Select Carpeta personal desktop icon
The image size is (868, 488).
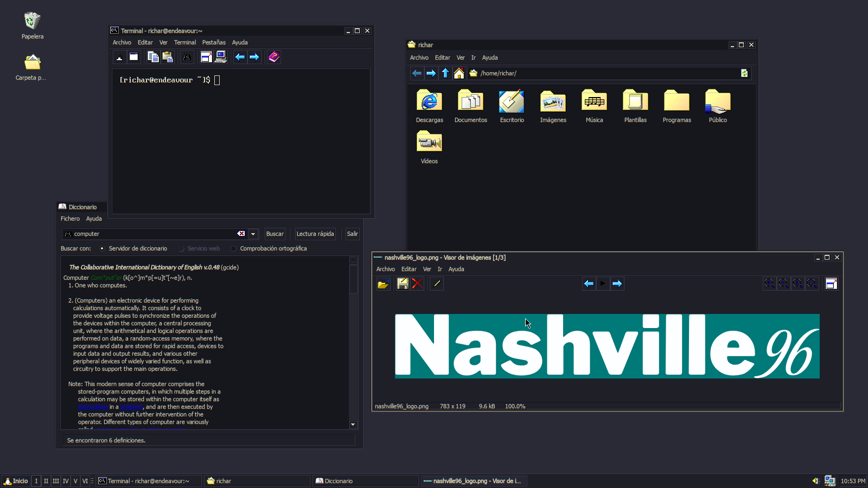(x=31, y=67)
